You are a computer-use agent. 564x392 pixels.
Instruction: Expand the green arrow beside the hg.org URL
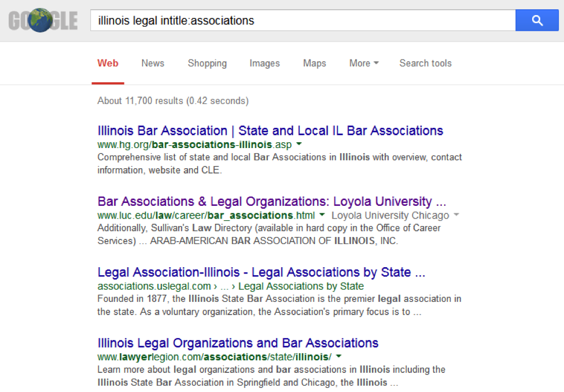click(x=299, y=144)
